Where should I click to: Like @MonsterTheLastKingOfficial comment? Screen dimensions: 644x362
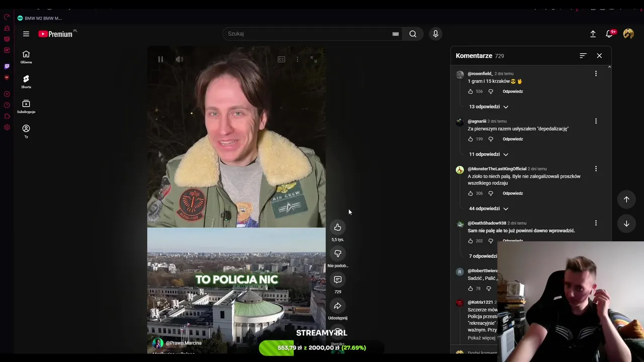pyautogui.click(x=470, y=193)
